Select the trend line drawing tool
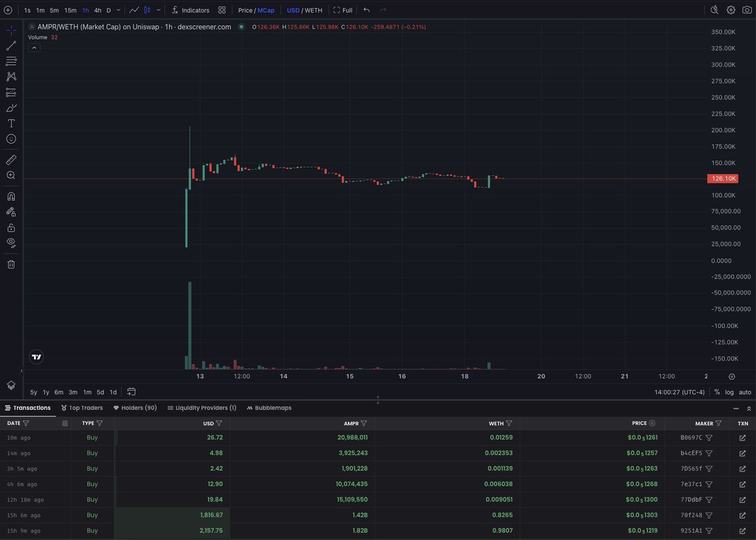Screen dimensions: 756x540 (x=11, y=46)
